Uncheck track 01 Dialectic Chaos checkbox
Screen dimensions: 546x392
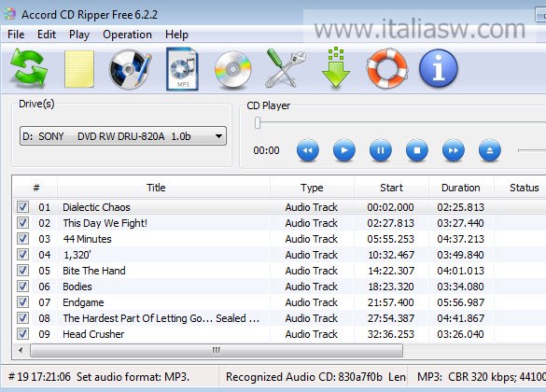tap(22, 207)
